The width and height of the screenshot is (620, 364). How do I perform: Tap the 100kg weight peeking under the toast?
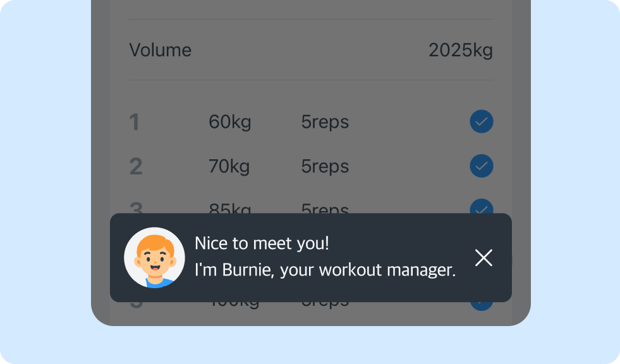[234, 306]
